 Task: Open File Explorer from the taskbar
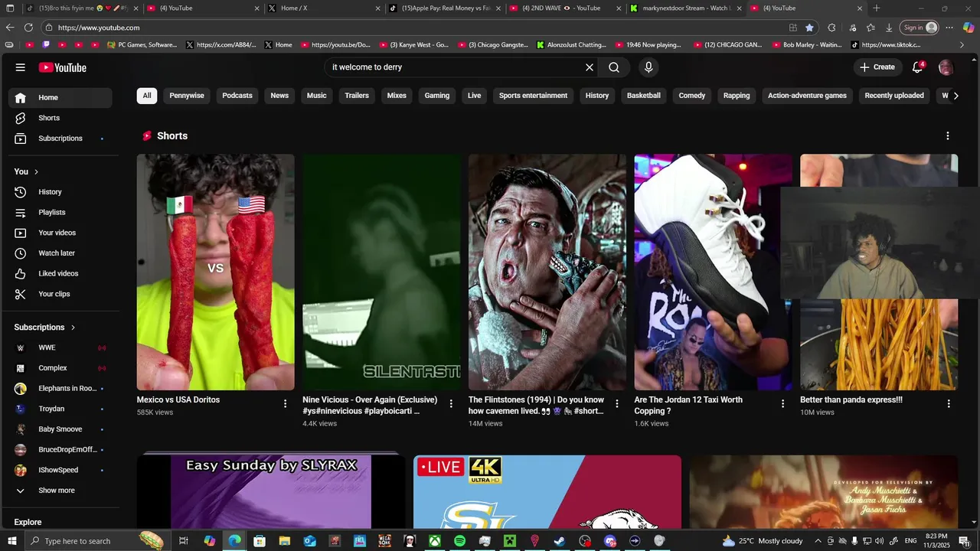tap(284, 541)
